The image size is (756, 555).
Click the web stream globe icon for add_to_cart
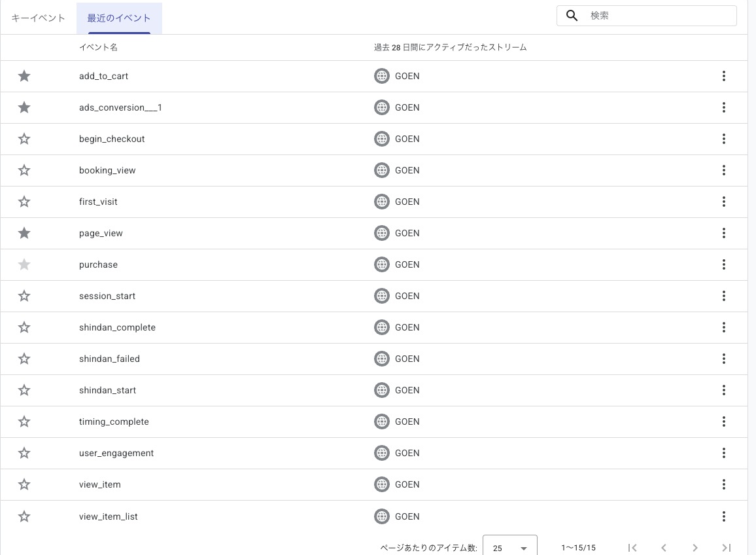point(382,76)
